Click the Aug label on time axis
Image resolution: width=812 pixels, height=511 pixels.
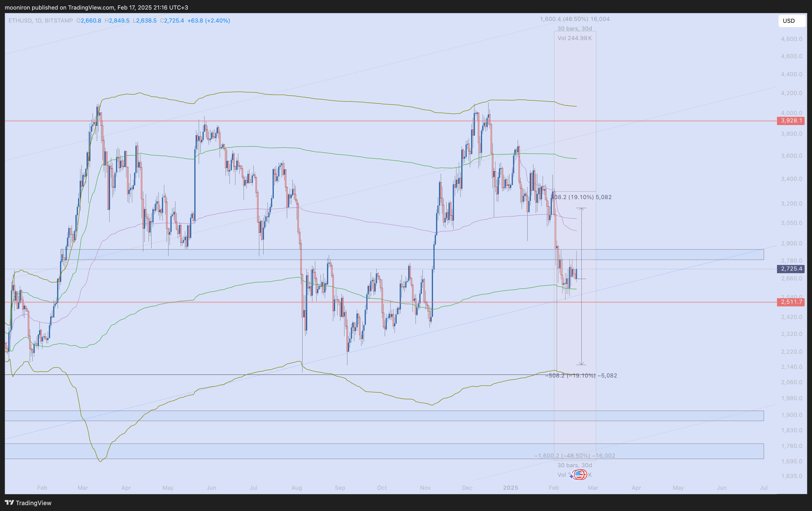(297, 488)
